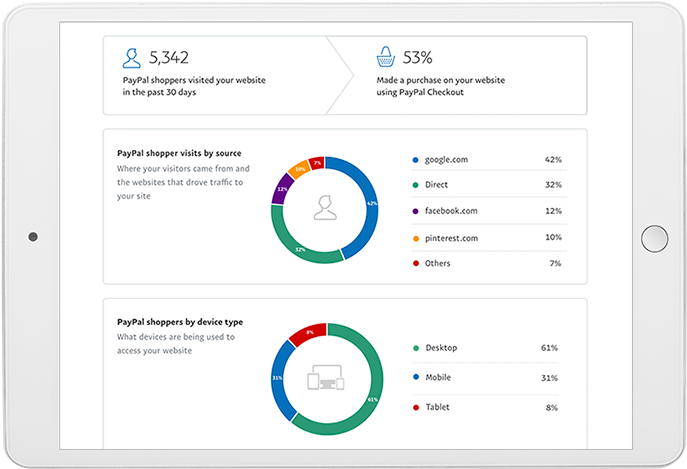The height and width of the screenshot is (469, 687).
Task: Click the 7% value for Others
Action: click(555, 263)
